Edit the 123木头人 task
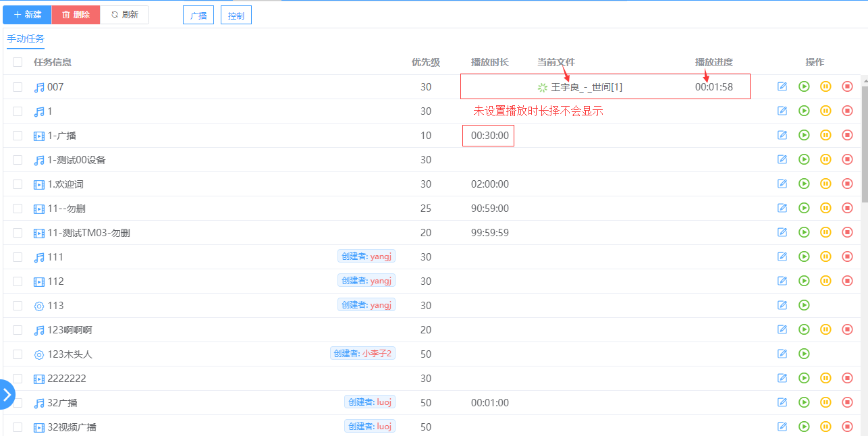This screenshot has width=868, height=436. [x=782, y=354]
